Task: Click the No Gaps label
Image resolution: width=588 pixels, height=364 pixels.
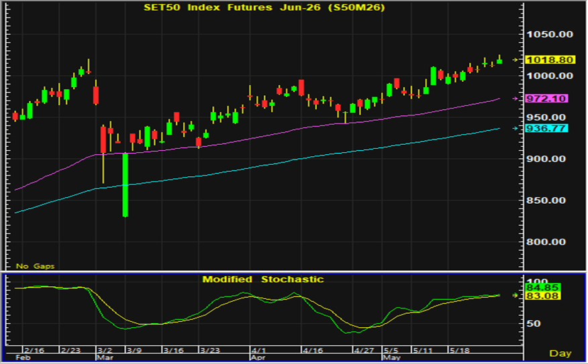Action: click(36, 266)
